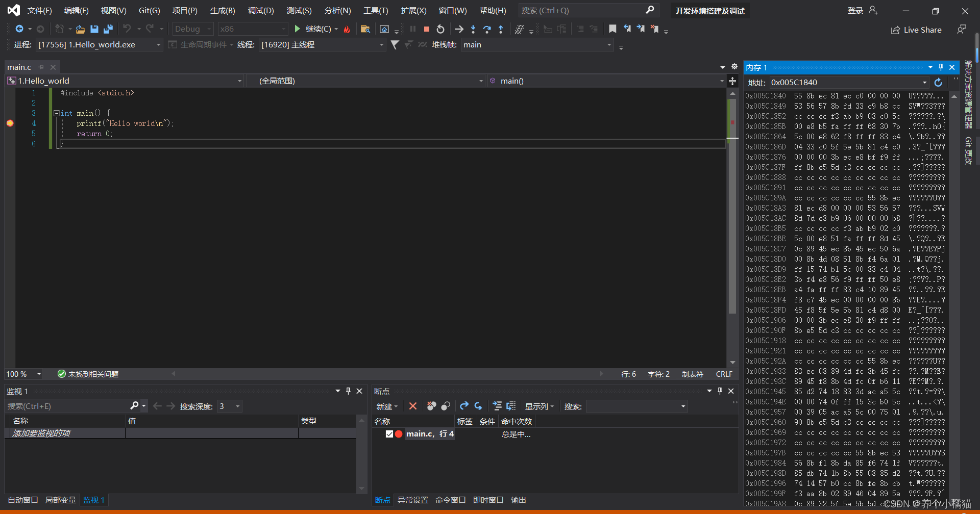Open the Find in Files folder icon
Viewport: 980px width, 514px height.
pyautogui.click(x=365, y=29)
